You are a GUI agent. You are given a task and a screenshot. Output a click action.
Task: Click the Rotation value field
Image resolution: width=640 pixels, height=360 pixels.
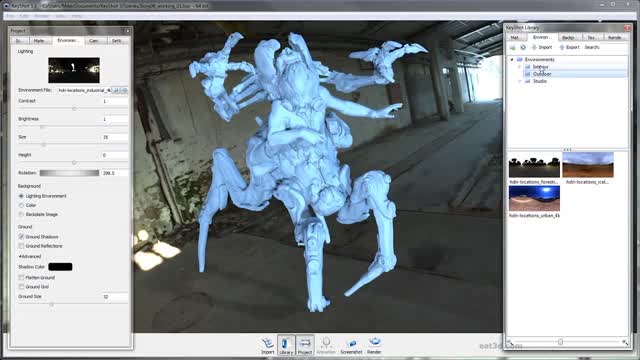click(x=115, y=173)
